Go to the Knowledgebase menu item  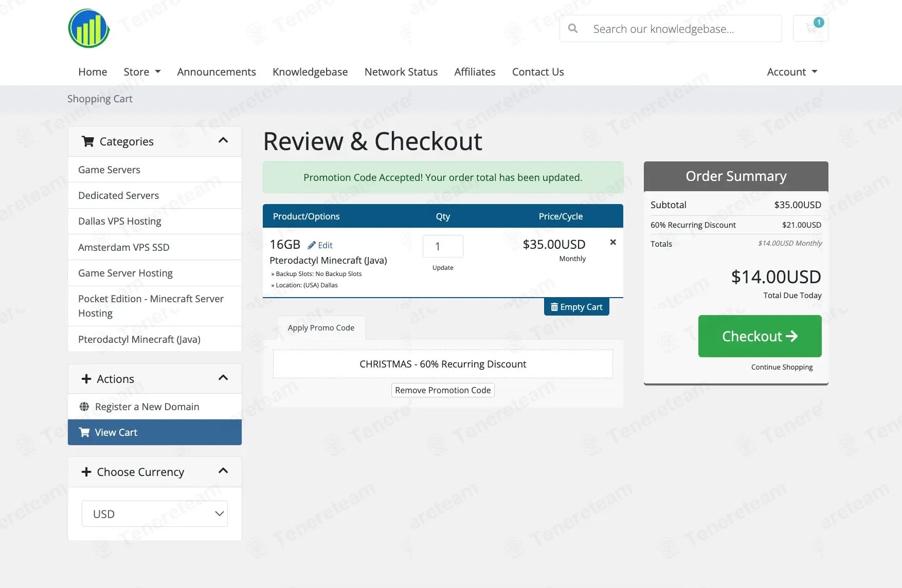coord(310,72)
